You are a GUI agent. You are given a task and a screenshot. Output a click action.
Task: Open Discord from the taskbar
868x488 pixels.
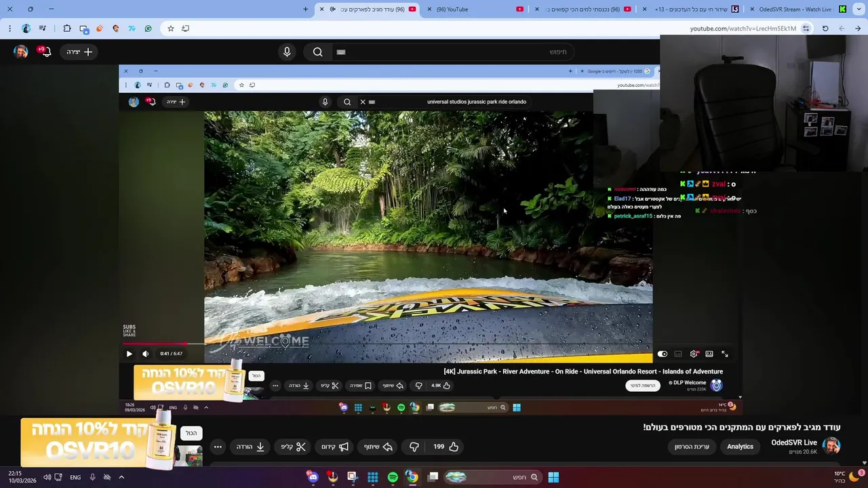[x=313, y=477]
